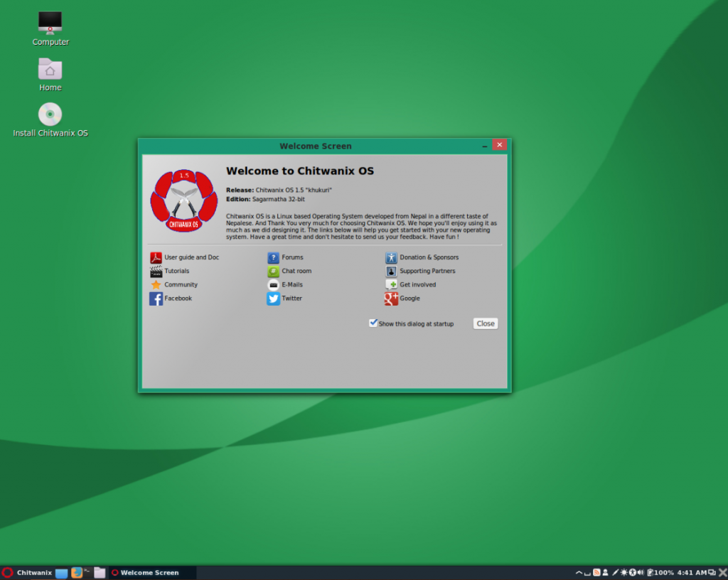Open the E-Mails link text
Screen dimensions: 728x580
pos(292,285)
